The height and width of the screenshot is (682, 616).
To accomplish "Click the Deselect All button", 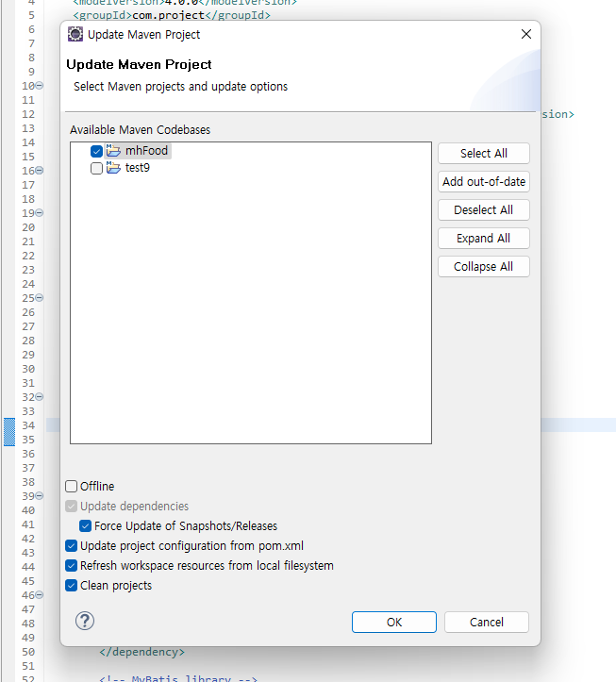I will [x=484, y=209].
